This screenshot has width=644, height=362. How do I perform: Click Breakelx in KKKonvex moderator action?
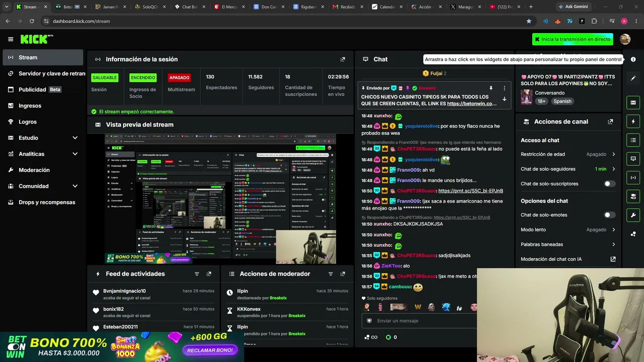click(297, 316)
